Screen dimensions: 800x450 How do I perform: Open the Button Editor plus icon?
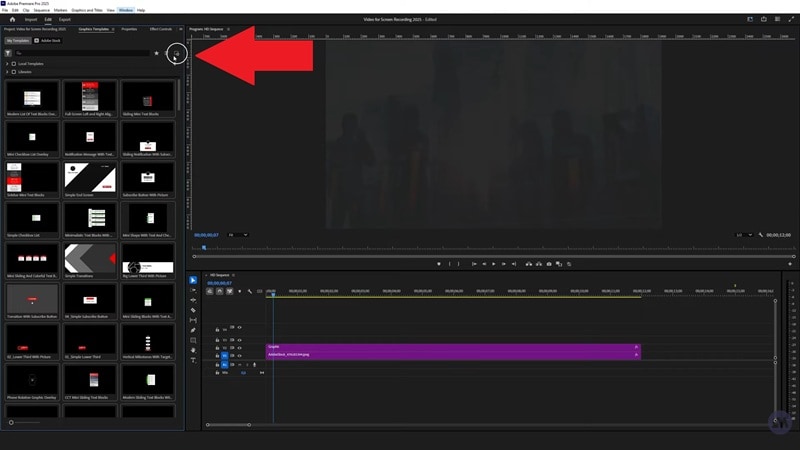click(790, 264)
